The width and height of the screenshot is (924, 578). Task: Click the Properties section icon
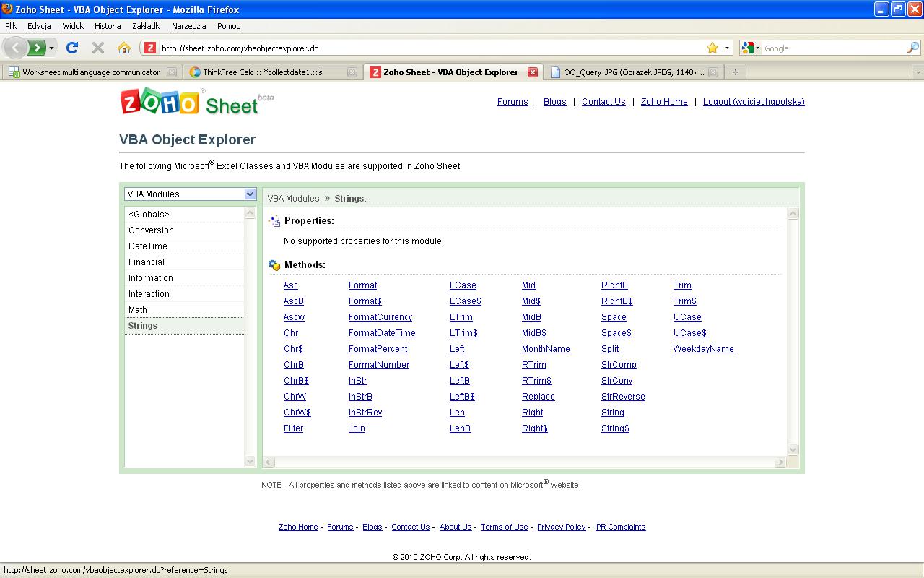274,221
